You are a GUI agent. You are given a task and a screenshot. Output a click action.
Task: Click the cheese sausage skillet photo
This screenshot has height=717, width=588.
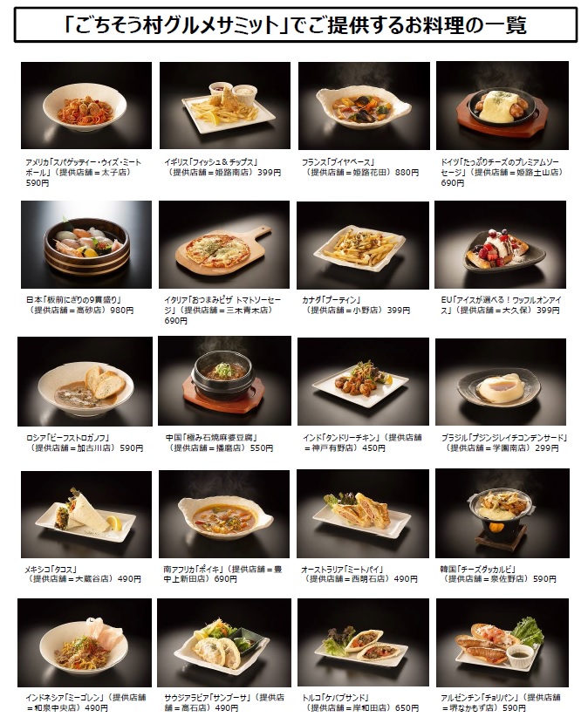502,106
